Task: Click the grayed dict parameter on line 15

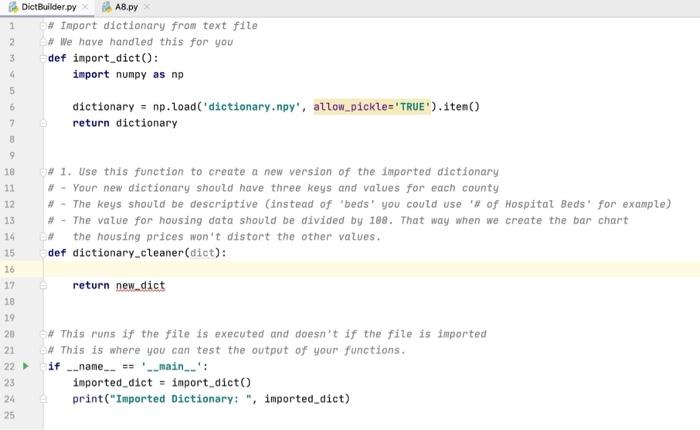Action: click(x=202, y=253)
